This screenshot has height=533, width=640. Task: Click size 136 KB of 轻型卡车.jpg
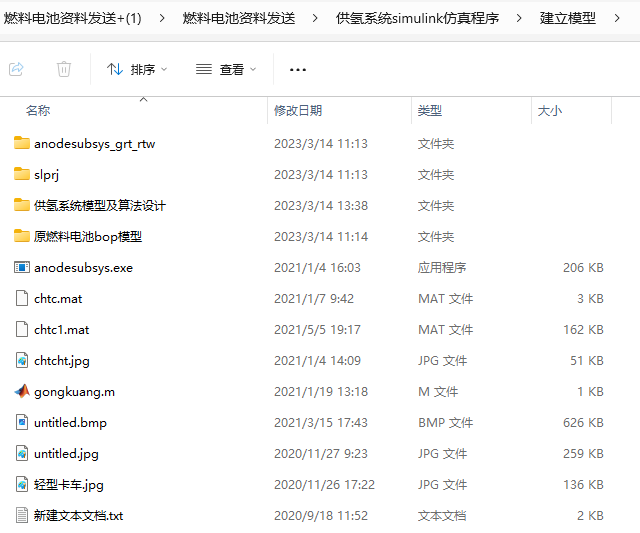(583, 485)
